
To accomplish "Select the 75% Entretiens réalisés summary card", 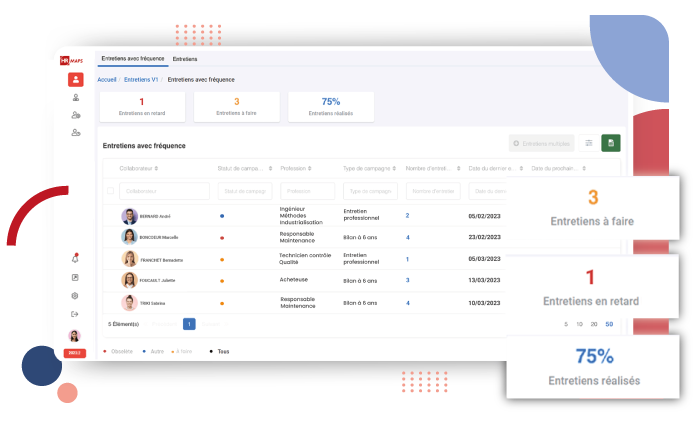I will pos(331,107).
